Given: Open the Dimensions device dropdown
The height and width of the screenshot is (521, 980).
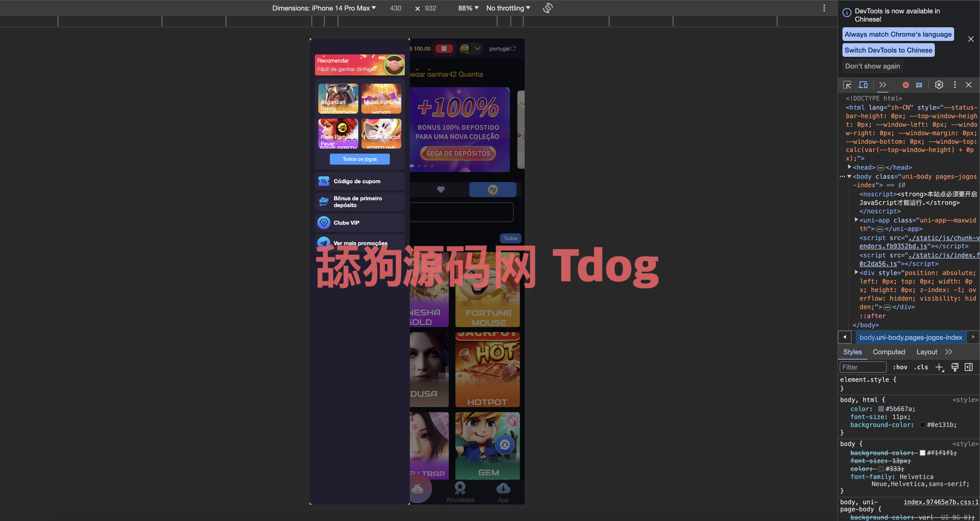Looking at the screenshot, I should [x=324, y=8].
